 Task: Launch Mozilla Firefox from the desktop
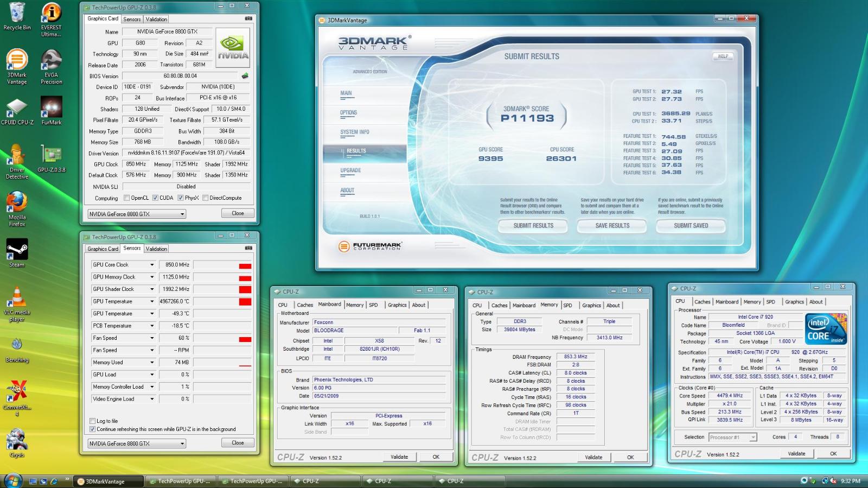click(x=17, y=209)
